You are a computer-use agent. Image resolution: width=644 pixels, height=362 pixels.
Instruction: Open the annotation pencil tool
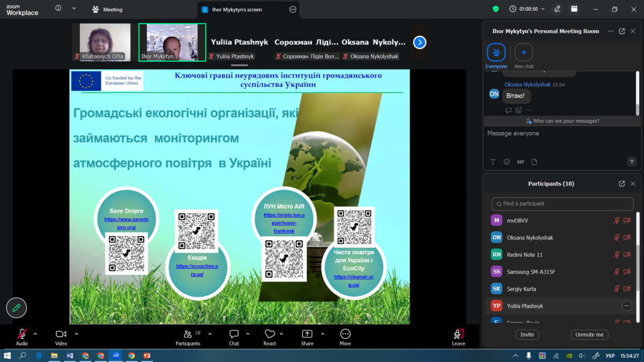pyautogui.click(x=17, y=308)
